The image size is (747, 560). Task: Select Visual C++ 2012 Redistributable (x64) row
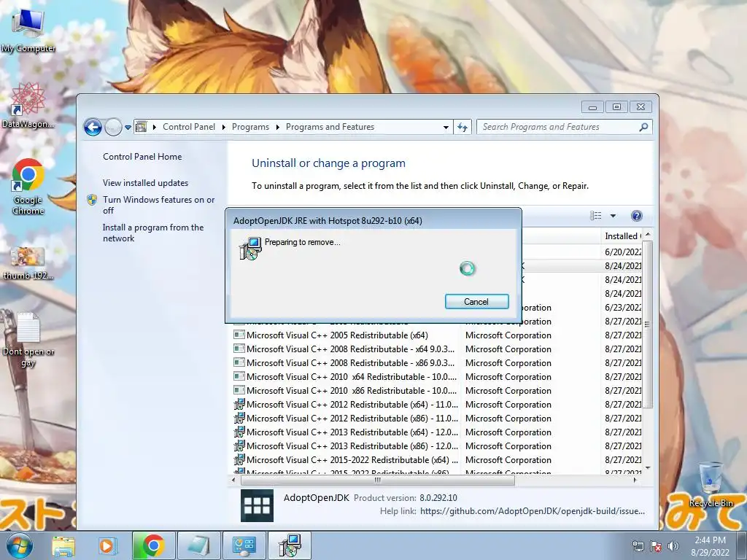[x=438, y=404]
